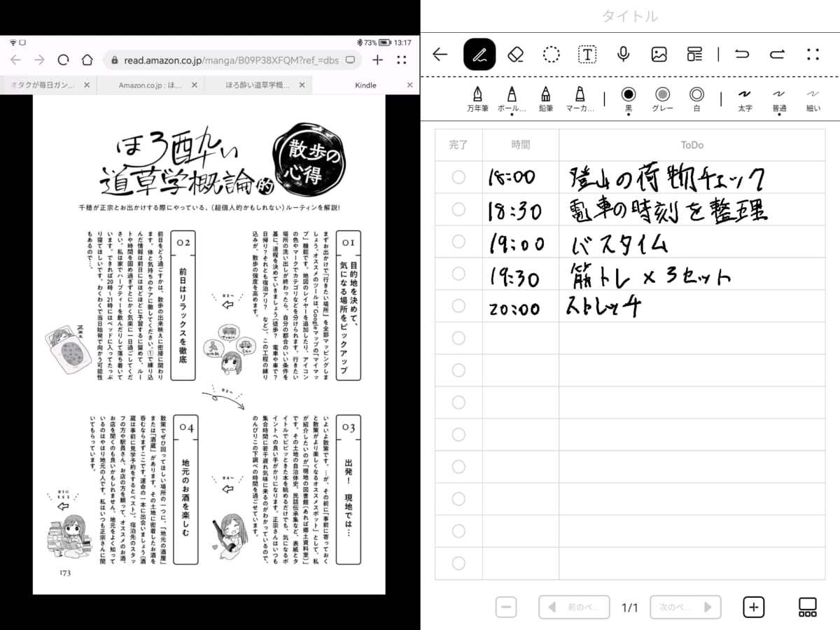Screen dimensions: 840x630
Task: Activate the lasso selection tool
Action: pyautogui.click(x=552, y=55)
